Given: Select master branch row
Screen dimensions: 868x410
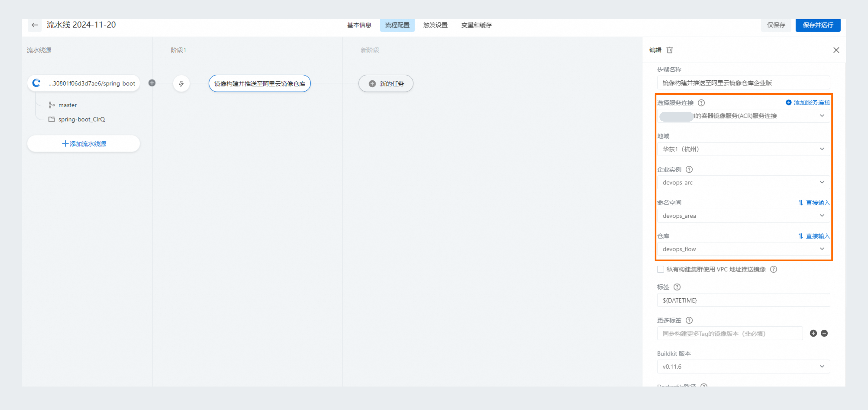Looking at the screenshot, I should coord(63,105).
